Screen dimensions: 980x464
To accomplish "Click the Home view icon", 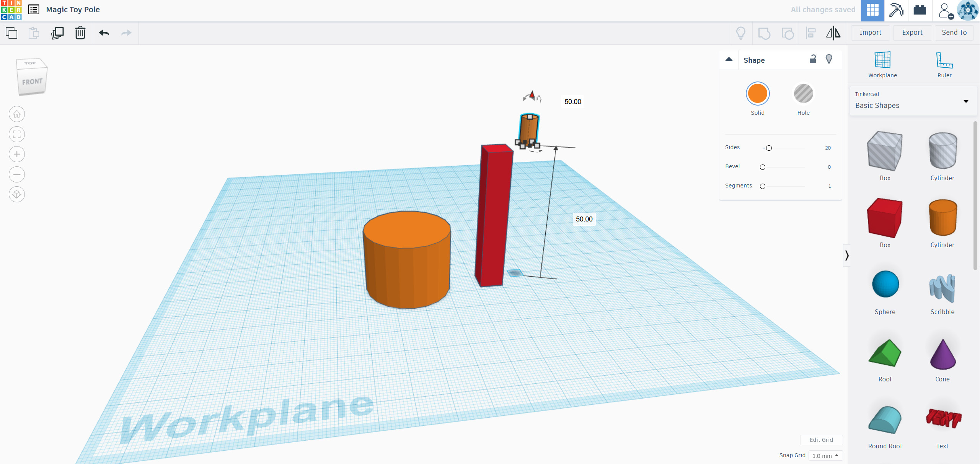I will point(17,114).
